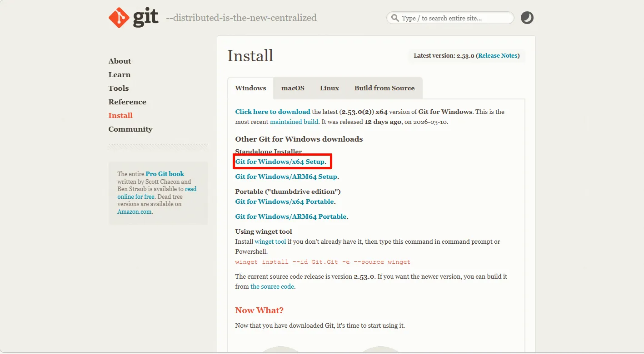Go to Tools in the sidebar
This screenshot has width=644, height=354.
[x=118, y=88]
